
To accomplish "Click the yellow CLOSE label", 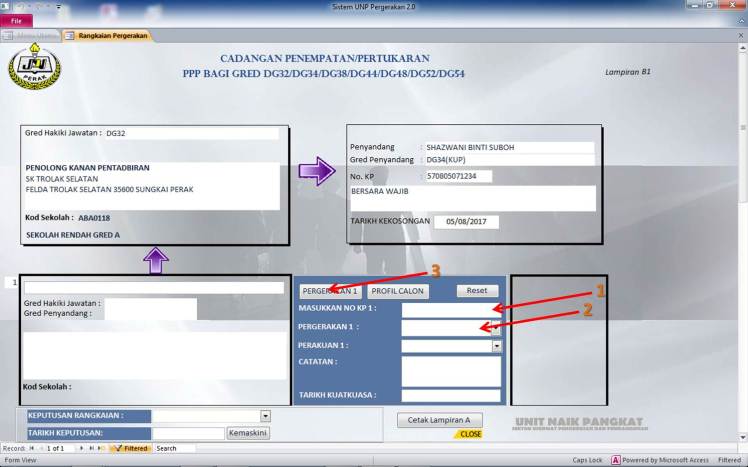I will point(470,435).
